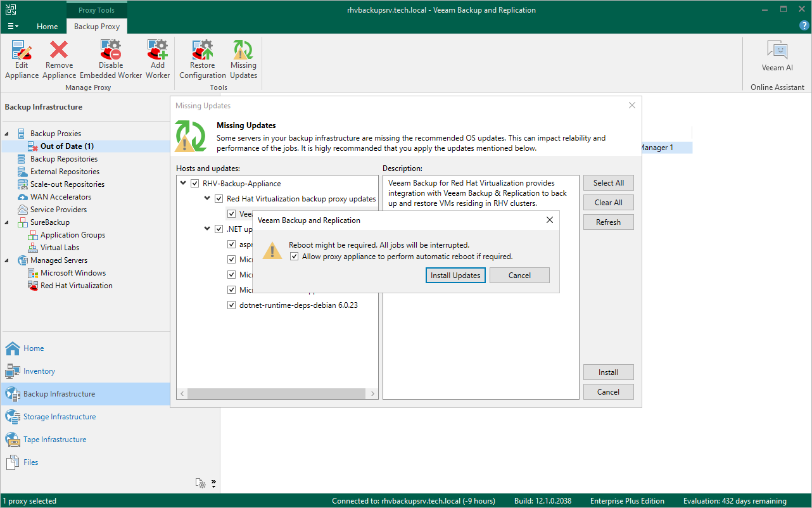
Task: Click the Add Worker ribbon icon
Action: coord(158,60)
